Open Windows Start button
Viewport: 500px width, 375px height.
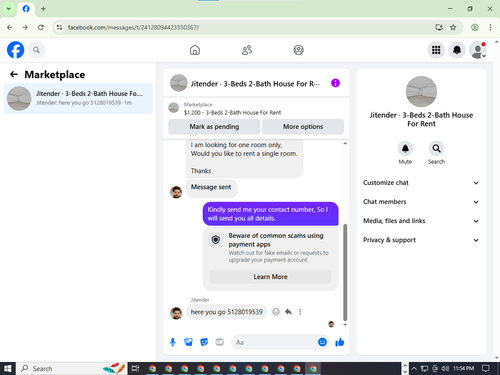click(8, 368)
